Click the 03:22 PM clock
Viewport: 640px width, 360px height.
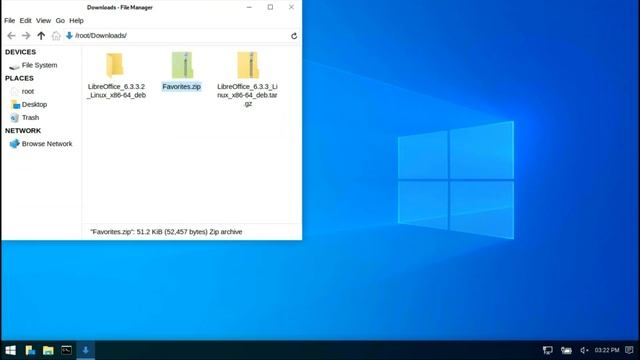[607, 350]
